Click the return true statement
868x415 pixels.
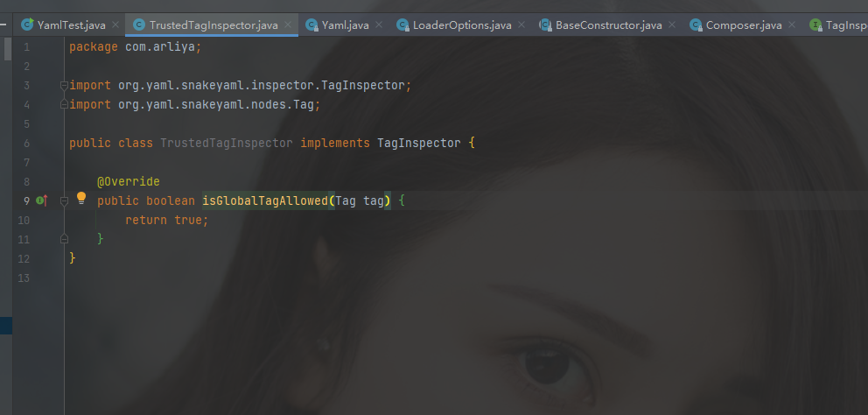166,220
